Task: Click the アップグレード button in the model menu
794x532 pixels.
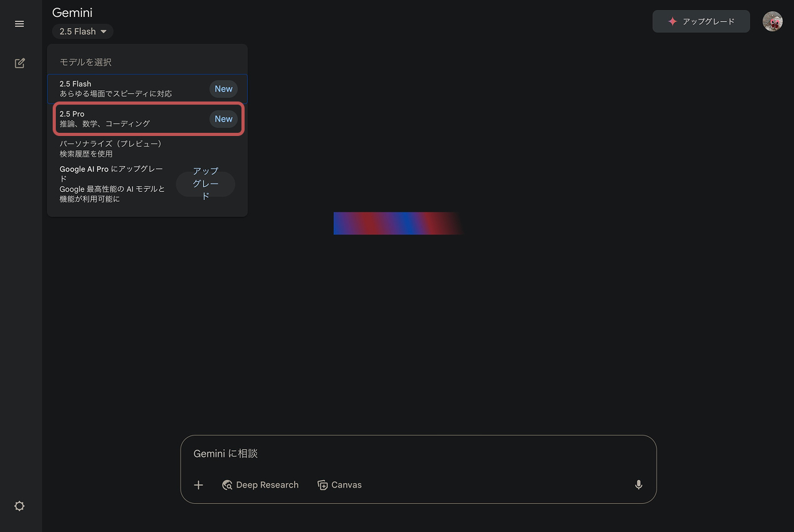Action: [205, 184]
